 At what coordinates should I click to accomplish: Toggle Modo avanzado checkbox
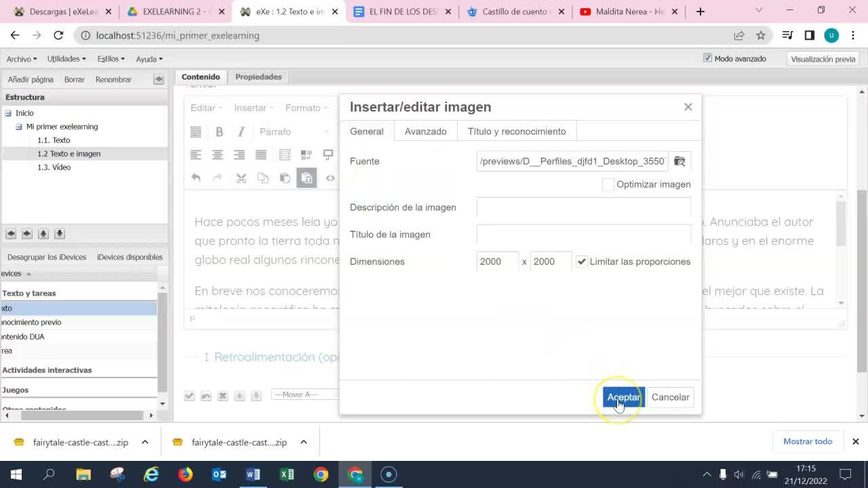(x=708, y=58)
